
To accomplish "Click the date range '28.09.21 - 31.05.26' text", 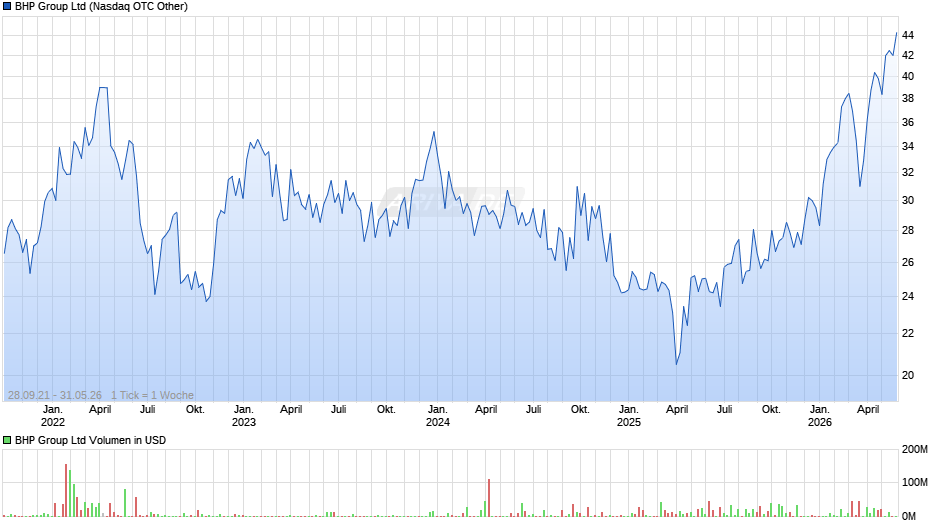I will click(55, 395).
